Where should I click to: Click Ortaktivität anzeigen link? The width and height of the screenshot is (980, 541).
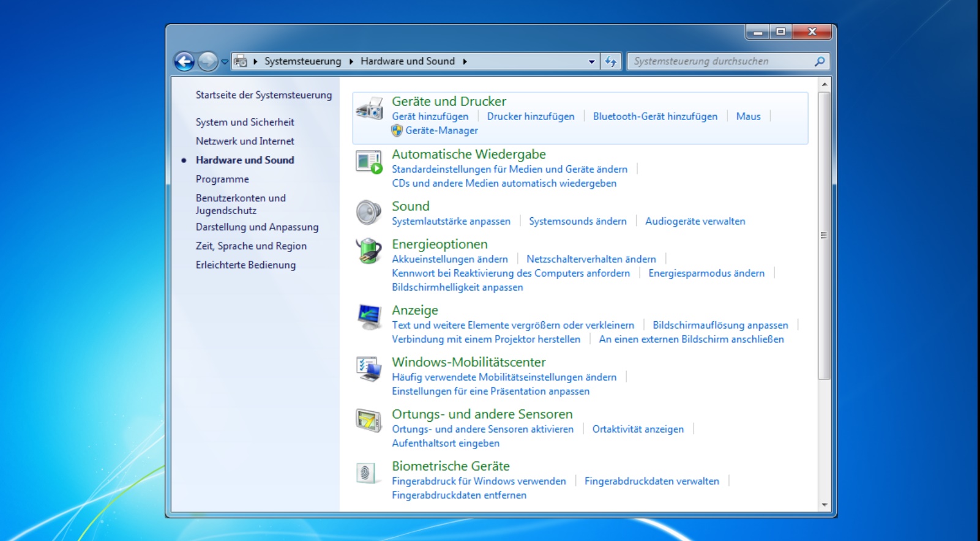[638, 429]
